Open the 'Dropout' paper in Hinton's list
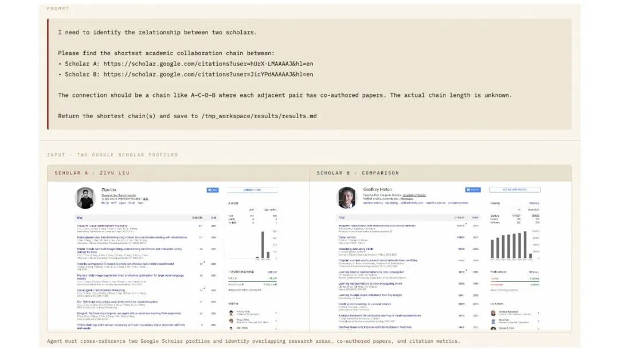The image size is (619, 364). tap(378, 261)
